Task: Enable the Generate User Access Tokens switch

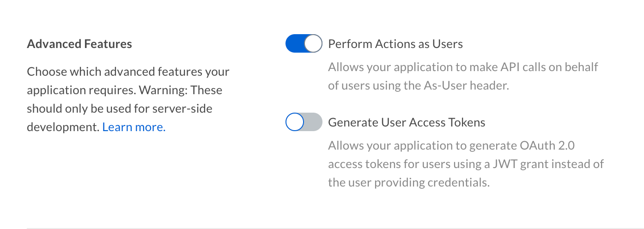Action: tap(304, 122)
